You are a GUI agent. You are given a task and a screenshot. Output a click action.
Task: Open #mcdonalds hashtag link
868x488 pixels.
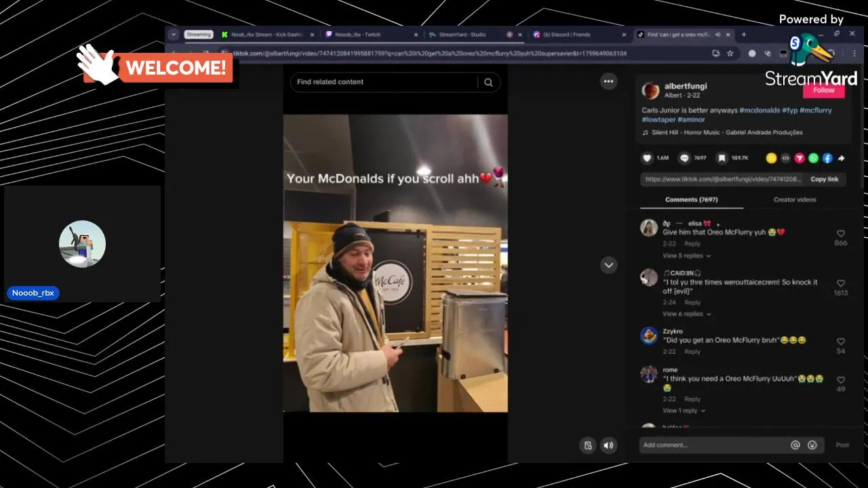[x=759, y=110]
